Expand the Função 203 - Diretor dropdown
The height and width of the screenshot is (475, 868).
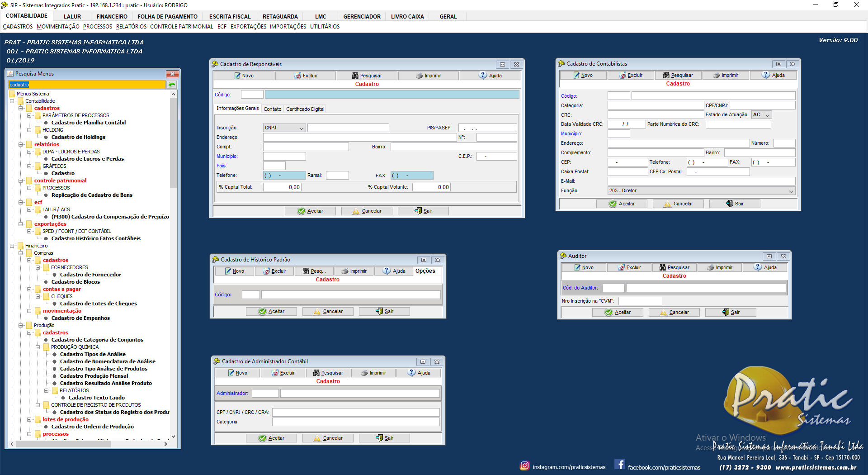coord(791,191)
